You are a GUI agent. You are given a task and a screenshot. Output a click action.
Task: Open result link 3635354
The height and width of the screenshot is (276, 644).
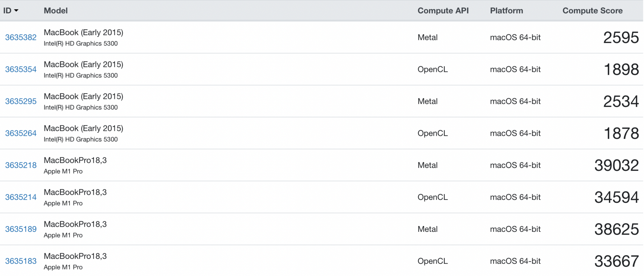(x=21, y=69)
